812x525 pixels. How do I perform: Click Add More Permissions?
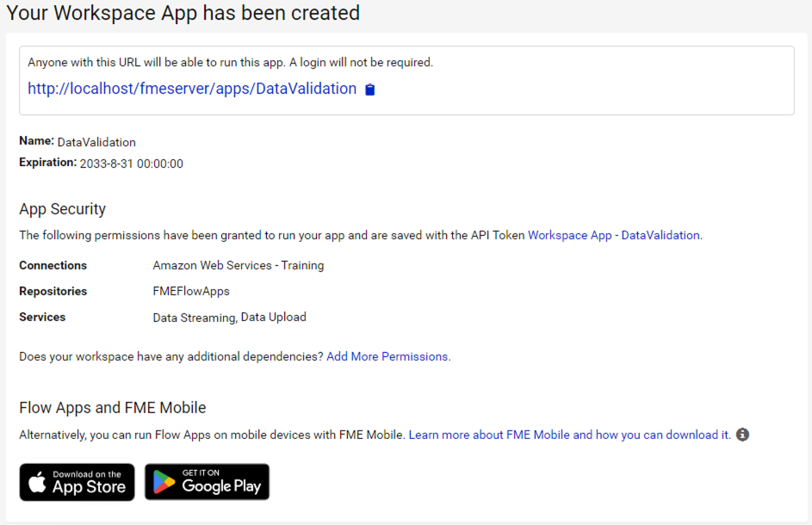pyautogui.click(x=387, y=356)
